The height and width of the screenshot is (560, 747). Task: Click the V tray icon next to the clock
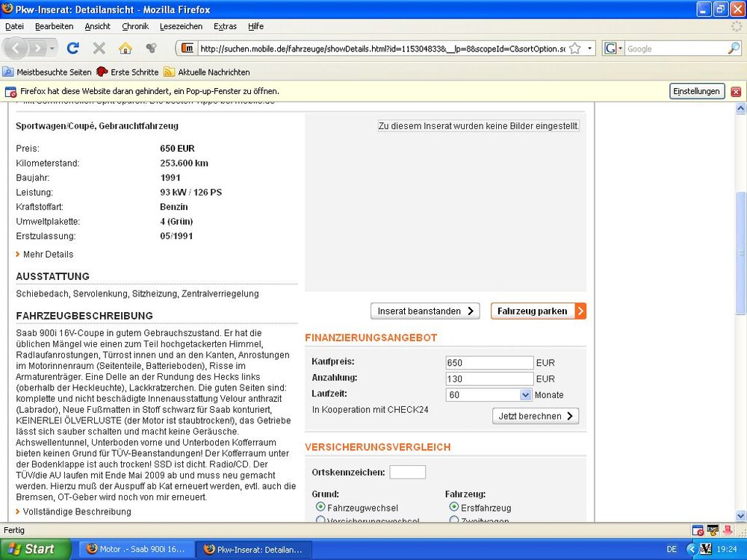[706, 550]
